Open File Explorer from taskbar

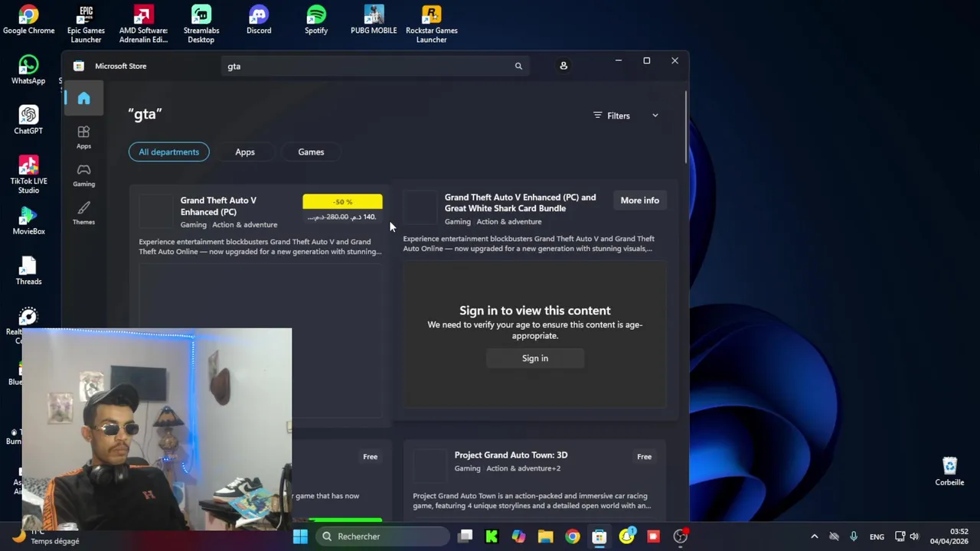[545, 536]
